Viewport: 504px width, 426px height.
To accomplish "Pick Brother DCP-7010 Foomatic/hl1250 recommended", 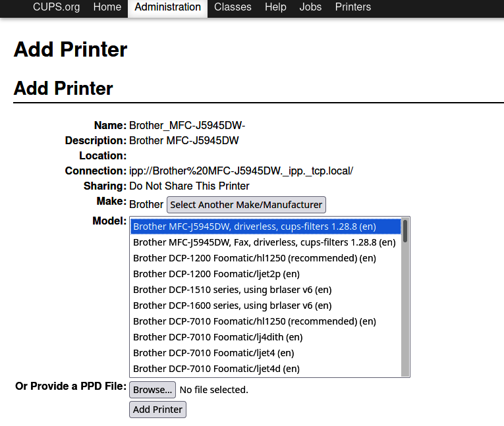I will [x=266, y=321].
